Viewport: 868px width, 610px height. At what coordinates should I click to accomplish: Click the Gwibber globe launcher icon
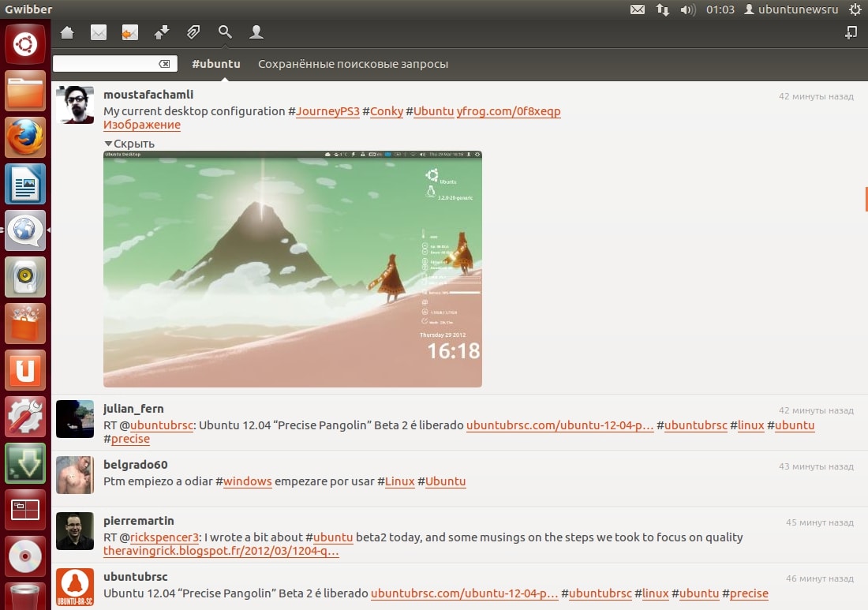25,230
